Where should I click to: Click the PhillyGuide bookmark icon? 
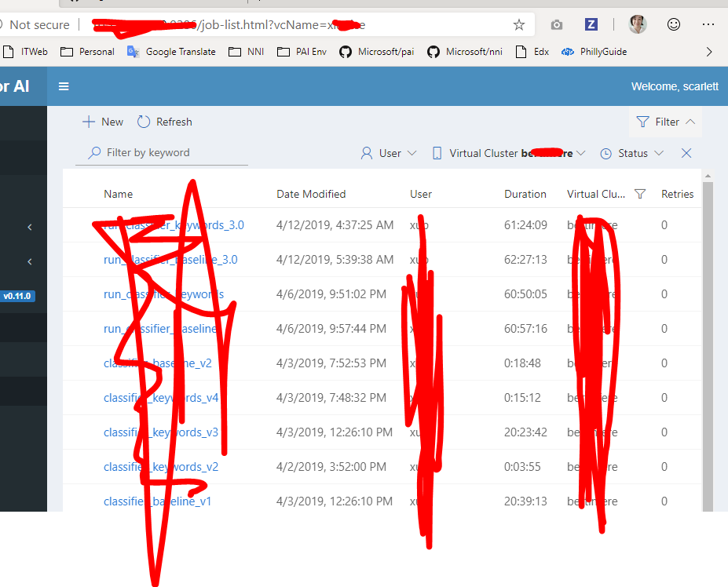point(567,52)
